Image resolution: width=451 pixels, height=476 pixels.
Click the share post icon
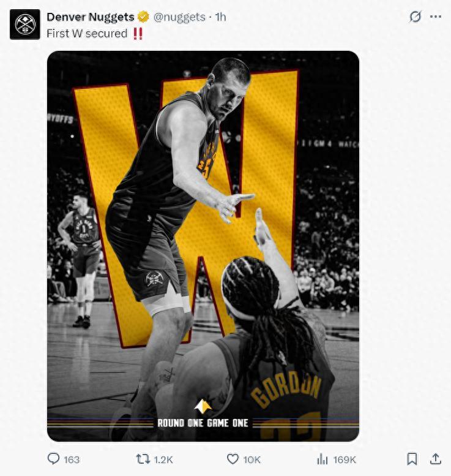[436, 459]
